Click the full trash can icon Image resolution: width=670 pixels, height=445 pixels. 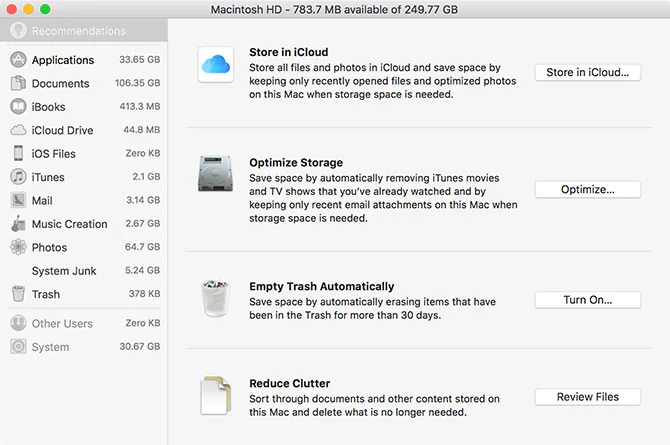(x=216, y=298)
